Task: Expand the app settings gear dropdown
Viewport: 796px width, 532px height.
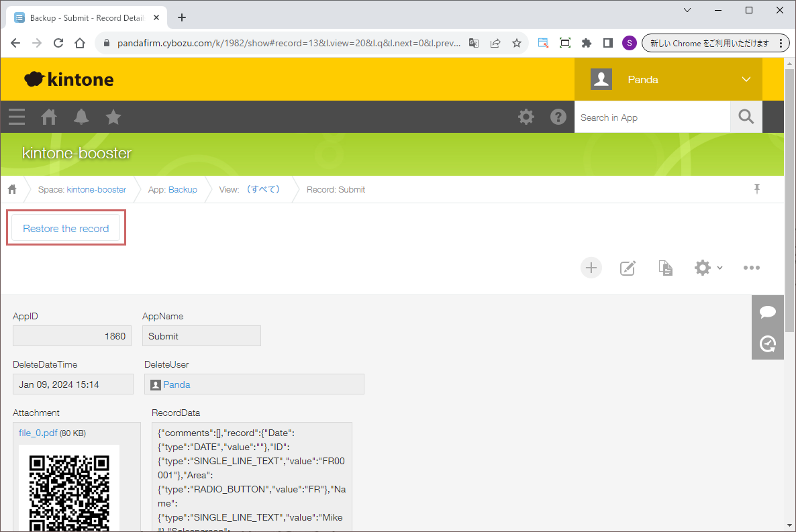Action: pos(708,268)
